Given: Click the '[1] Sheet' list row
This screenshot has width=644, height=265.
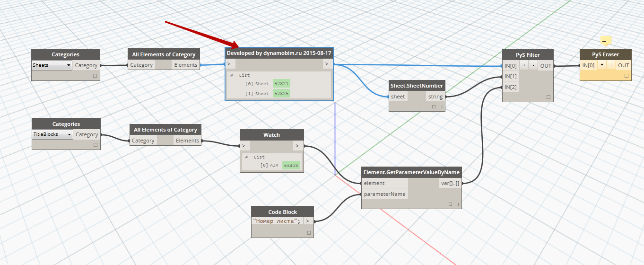Looking at the screenshot, I should tap(267, 93).
